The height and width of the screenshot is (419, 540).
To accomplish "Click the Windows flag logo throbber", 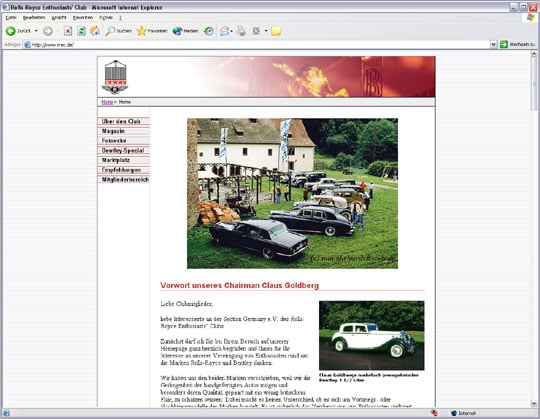I will (x=530, y=18).
